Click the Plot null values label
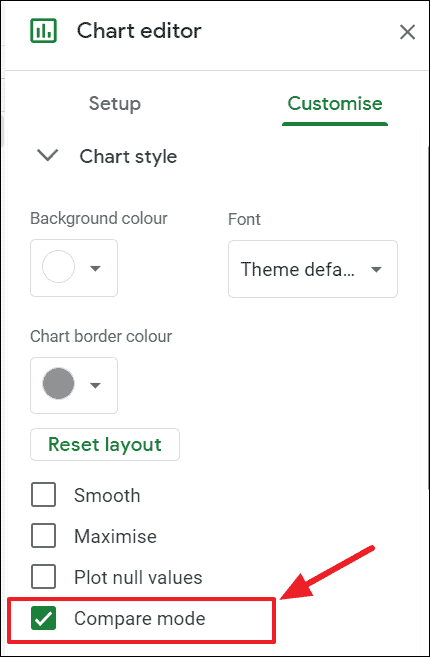The width and height of the screenshot is (430, 657). 138,577
